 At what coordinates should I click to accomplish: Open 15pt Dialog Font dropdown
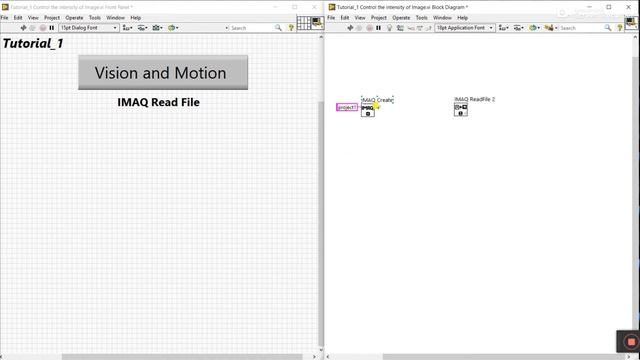pos(89,28)
